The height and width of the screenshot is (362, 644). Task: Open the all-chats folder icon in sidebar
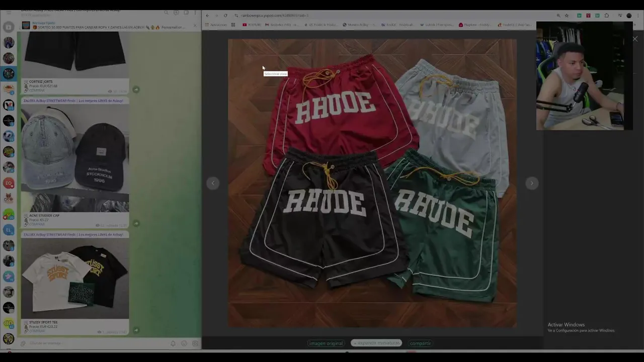[x=8, y=27]
